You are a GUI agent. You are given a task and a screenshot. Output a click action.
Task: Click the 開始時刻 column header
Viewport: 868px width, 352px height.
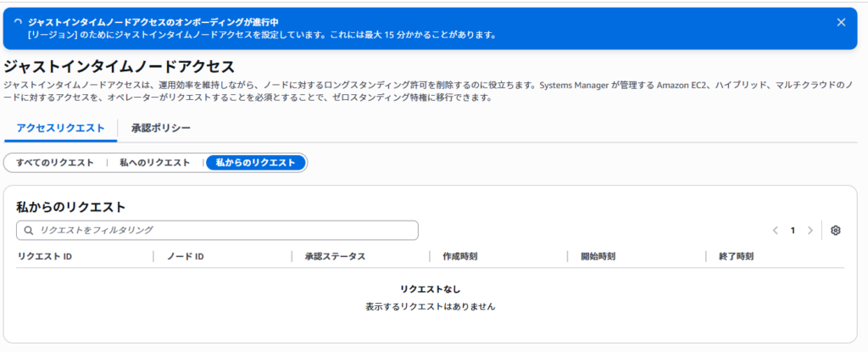[x=598, y=256]
